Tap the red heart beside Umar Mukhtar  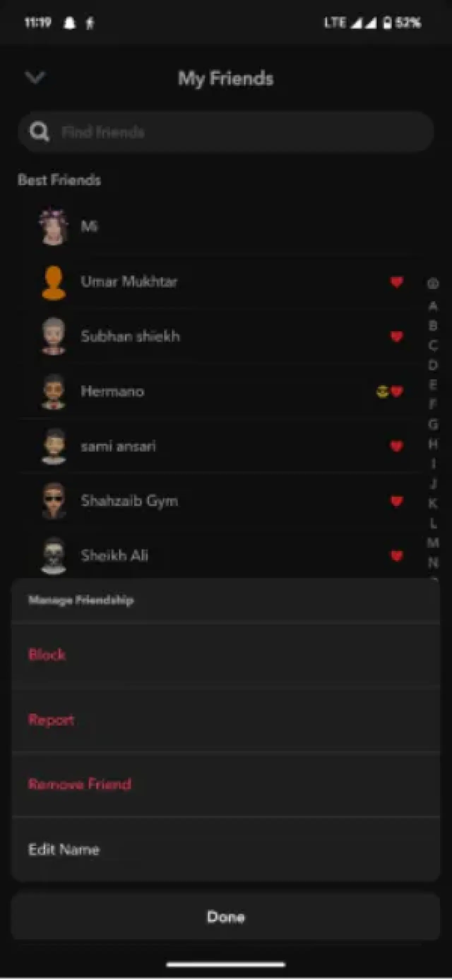[397, 282]
